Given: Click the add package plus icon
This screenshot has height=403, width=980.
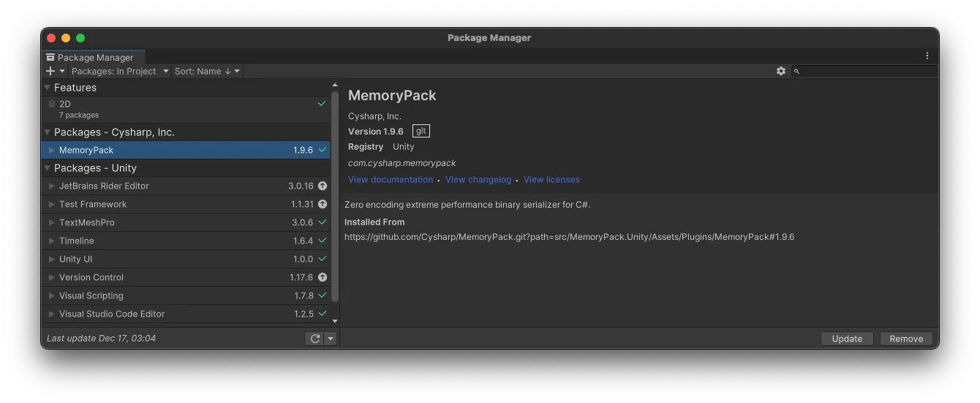Looking at the screenshot, I should click(50, 71).
